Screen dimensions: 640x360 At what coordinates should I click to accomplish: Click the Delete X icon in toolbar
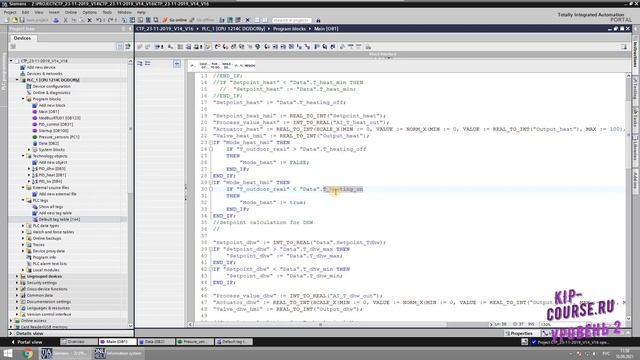pos(90,20)
